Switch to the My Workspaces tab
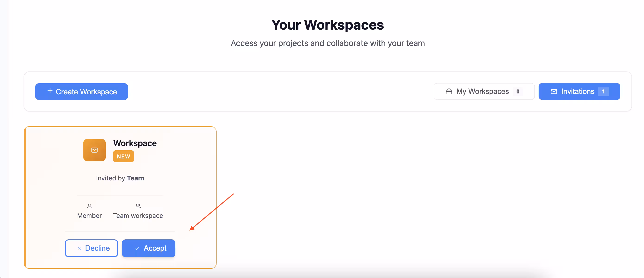644x278 pixels. [x=484, y=92]
